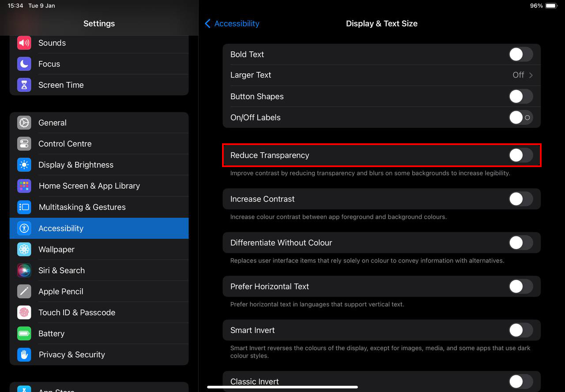Tap the Sounds speaker icon
The width and height of the screenshot is (565, 392).
click(x=24, y=43)
